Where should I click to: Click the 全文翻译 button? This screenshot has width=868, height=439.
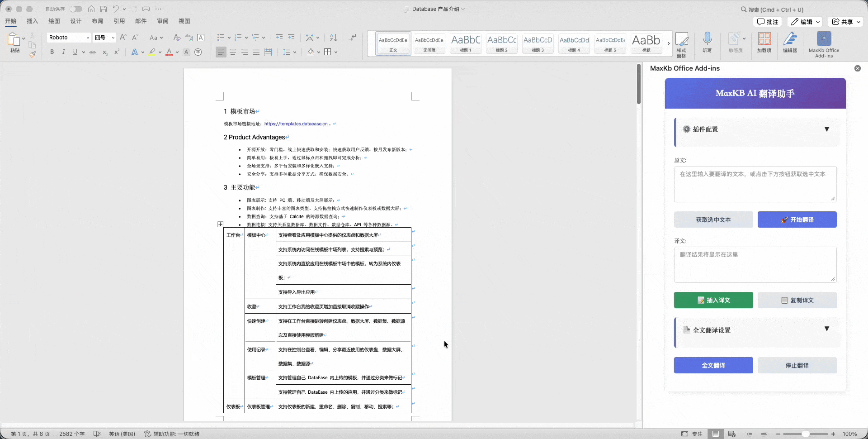[x=713, y=365]
